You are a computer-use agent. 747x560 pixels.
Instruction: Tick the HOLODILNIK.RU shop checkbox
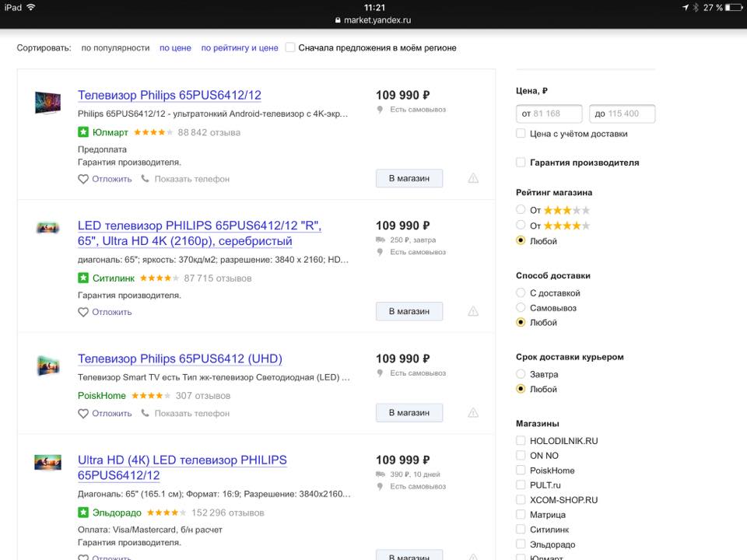[521, 441]
